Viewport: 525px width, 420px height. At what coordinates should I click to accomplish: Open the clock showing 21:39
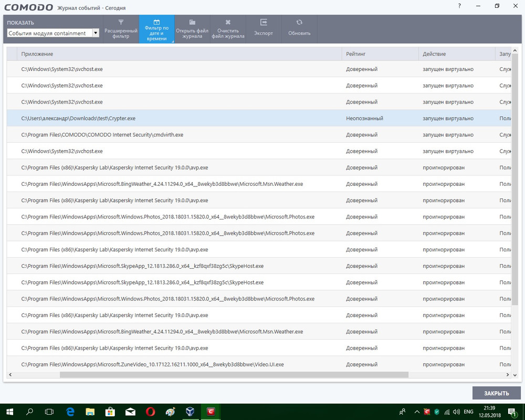point(489,412)
